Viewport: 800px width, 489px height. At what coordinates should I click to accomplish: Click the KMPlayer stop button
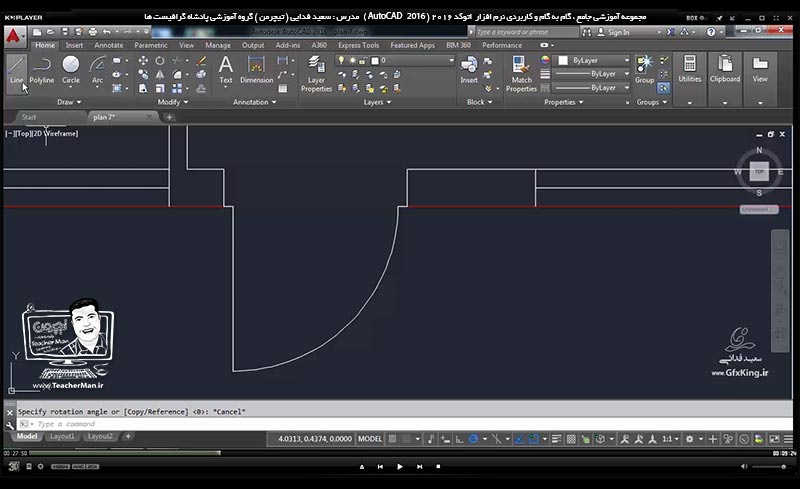(x=438, y=467)
